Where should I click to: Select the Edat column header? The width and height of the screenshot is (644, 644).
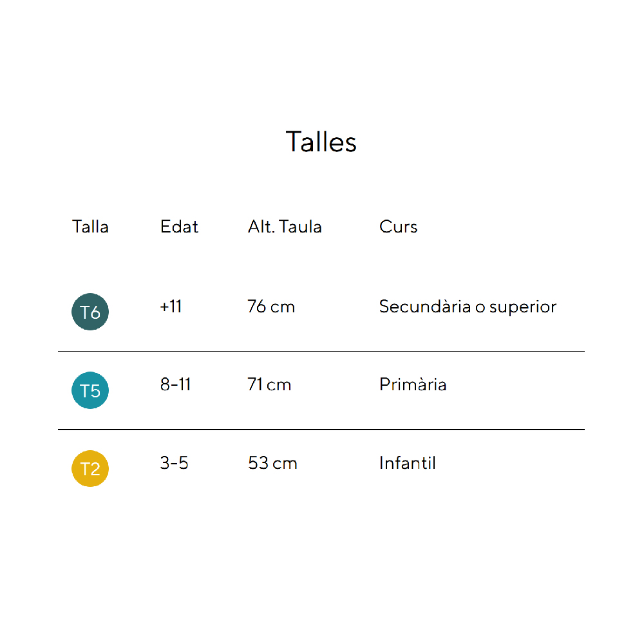pos(179,227)
